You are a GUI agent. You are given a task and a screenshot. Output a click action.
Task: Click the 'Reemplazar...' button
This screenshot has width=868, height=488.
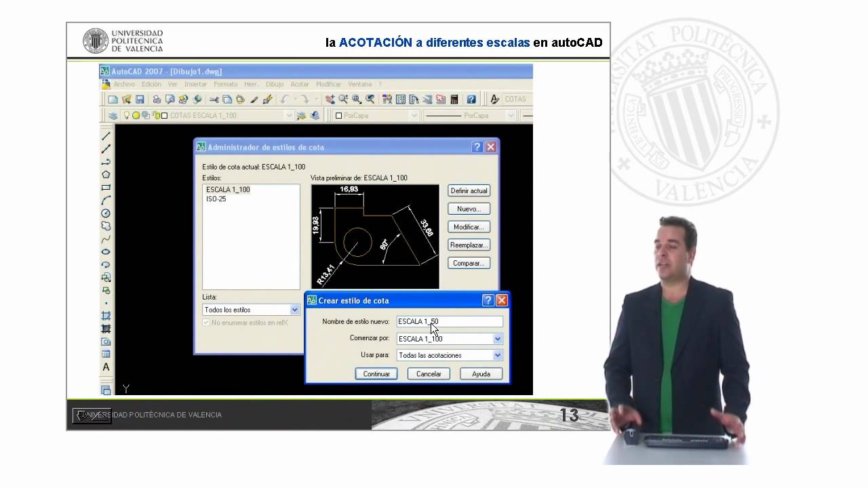coord(469,245)
